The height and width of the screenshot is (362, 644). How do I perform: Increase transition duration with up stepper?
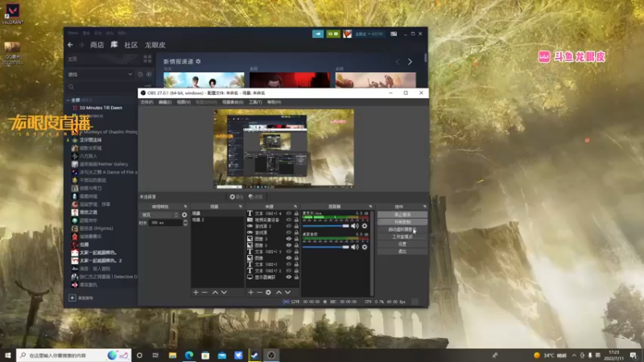[185, 220]
